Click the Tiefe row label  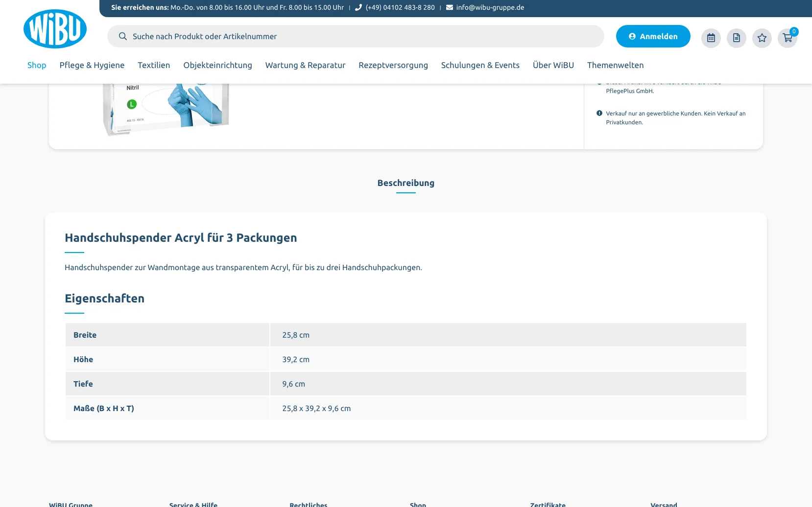83,384
